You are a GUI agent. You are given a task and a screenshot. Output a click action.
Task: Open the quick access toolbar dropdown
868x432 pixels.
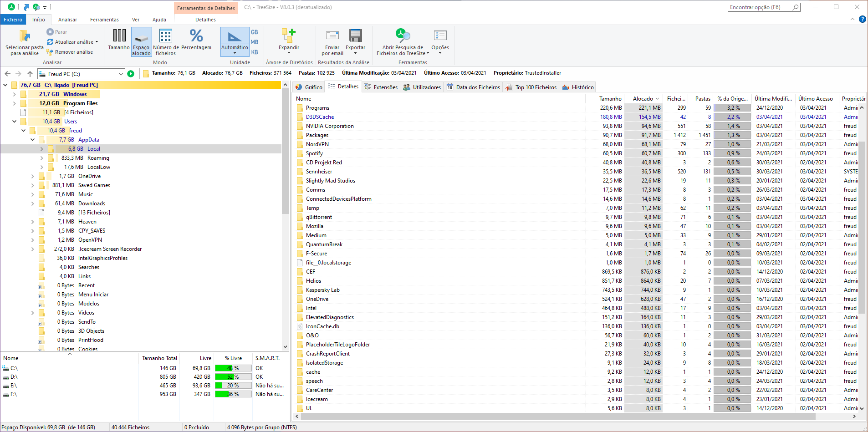pos(45,7)
